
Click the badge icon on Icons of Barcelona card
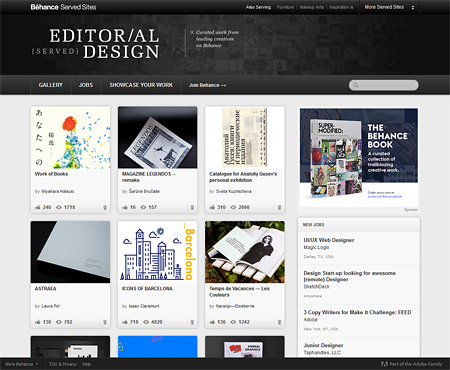(192, 322)
